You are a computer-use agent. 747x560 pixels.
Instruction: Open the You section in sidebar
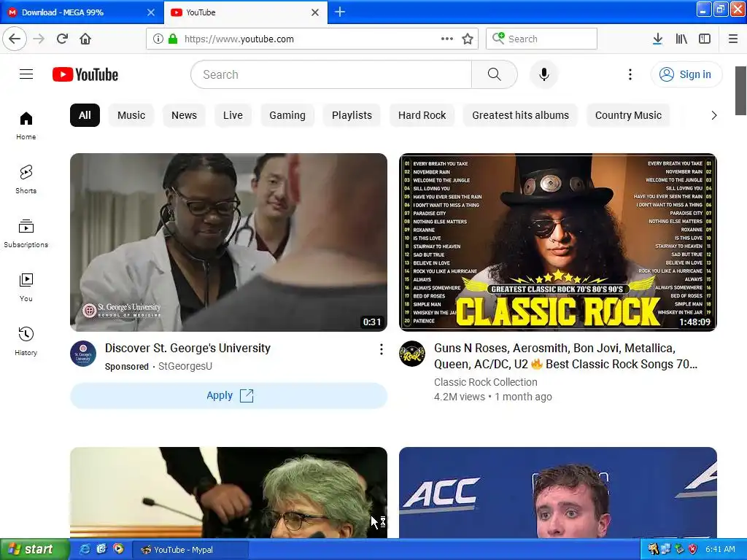26,287
